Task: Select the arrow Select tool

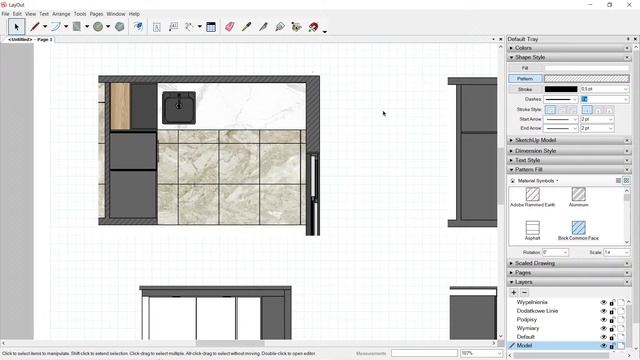Action: point(16,27)
